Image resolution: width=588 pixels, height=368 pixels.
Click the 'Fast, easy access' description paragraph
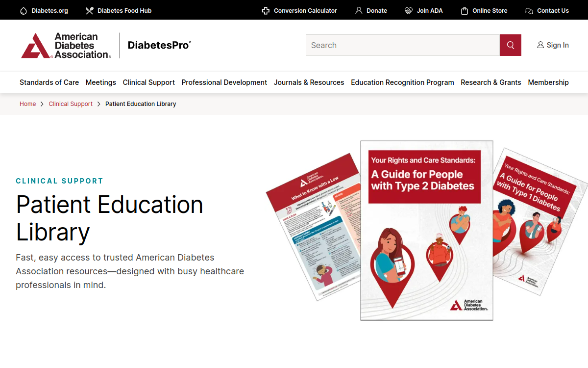(130, 271)
